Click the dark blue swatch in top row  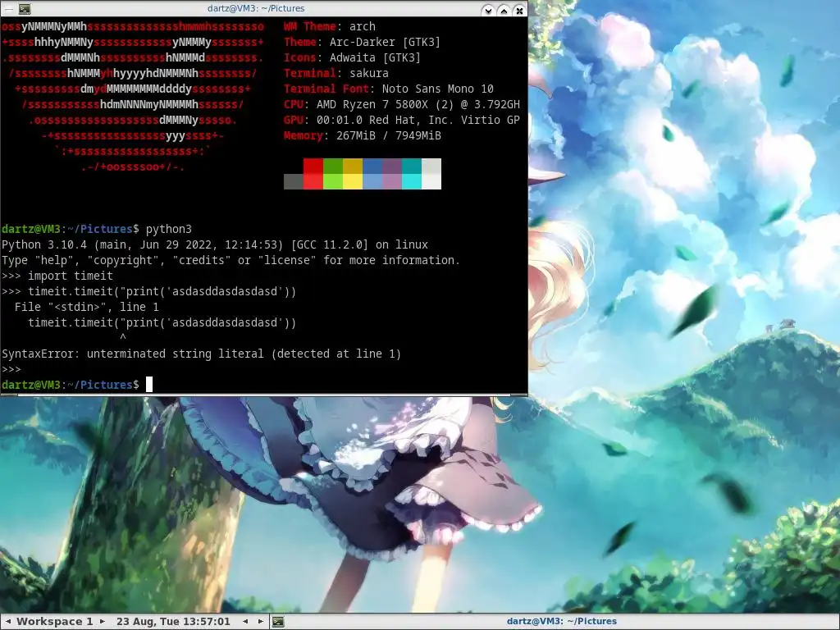coord(373,166)
